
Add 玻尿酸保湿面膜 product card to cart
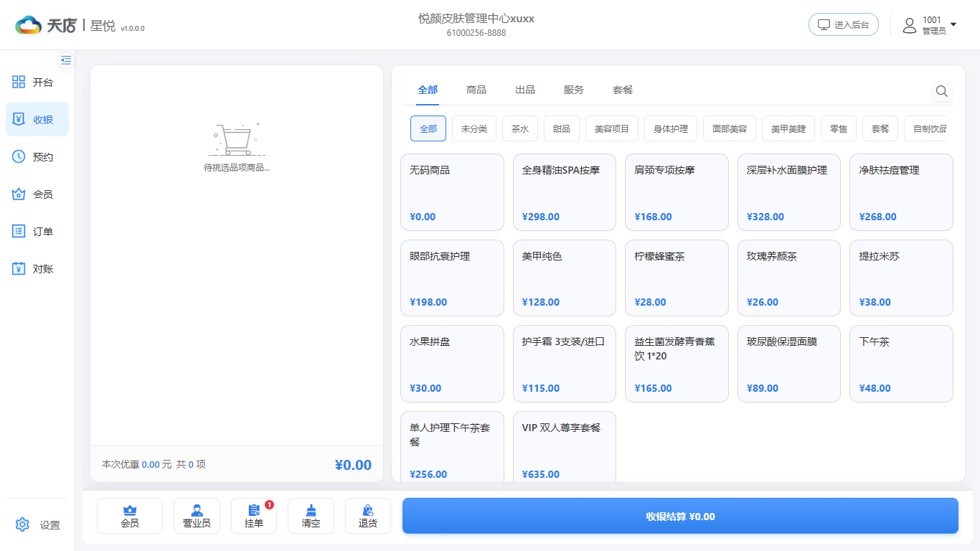[789, 364]
